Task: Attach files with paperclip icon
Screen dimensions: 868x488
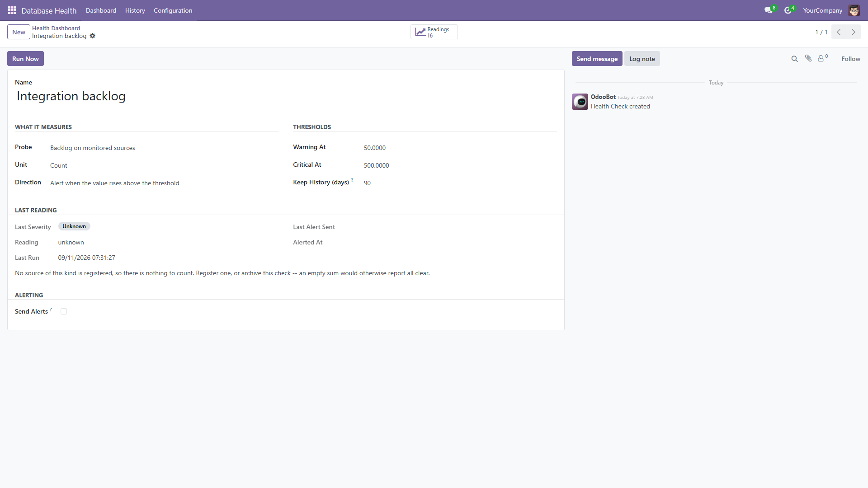Action: point(808,58)
